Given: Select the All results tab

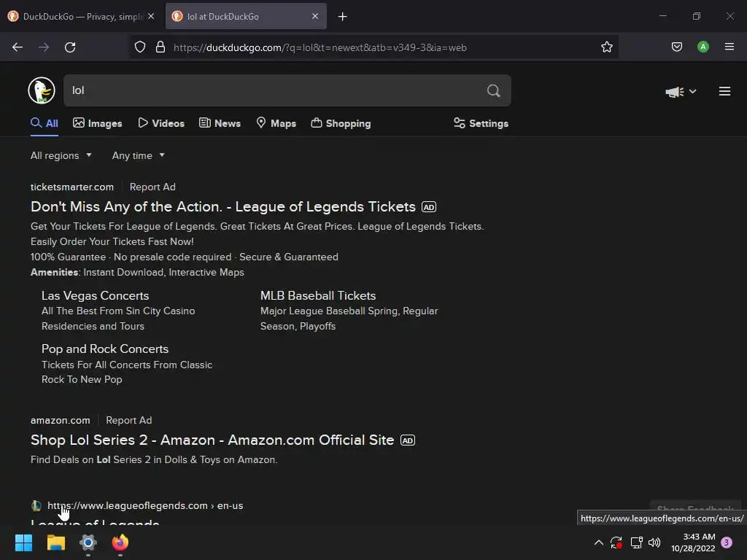Looking at the screenshot, I should pyautogui.click(x=44, y=123).
